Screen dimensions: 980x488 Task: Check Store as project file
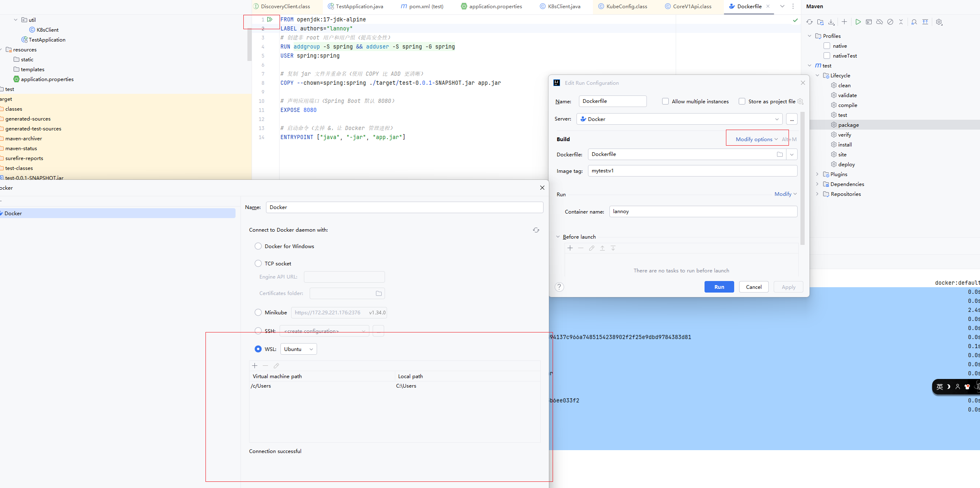(742, 101)
